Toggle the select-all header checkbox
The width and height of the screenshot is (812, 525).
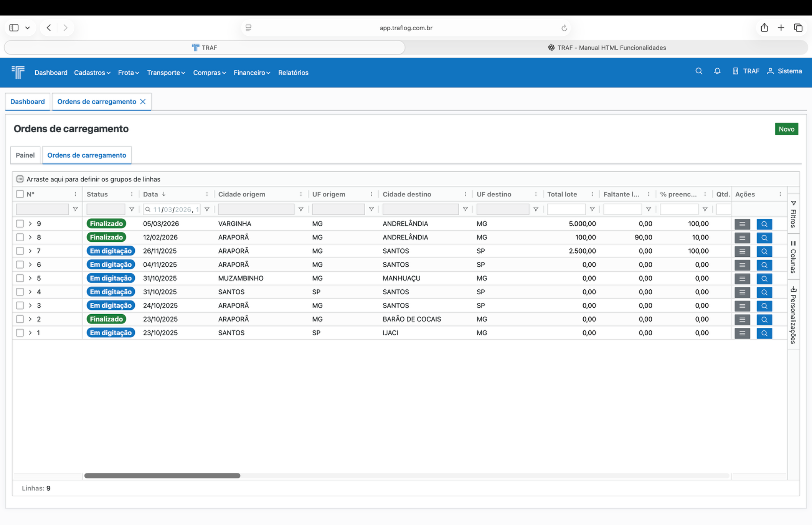(20, 194)
